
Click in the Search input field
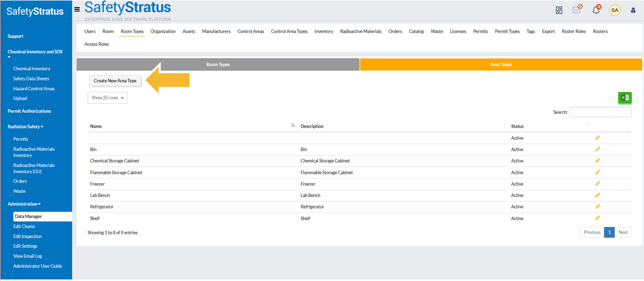coord(600,112)
